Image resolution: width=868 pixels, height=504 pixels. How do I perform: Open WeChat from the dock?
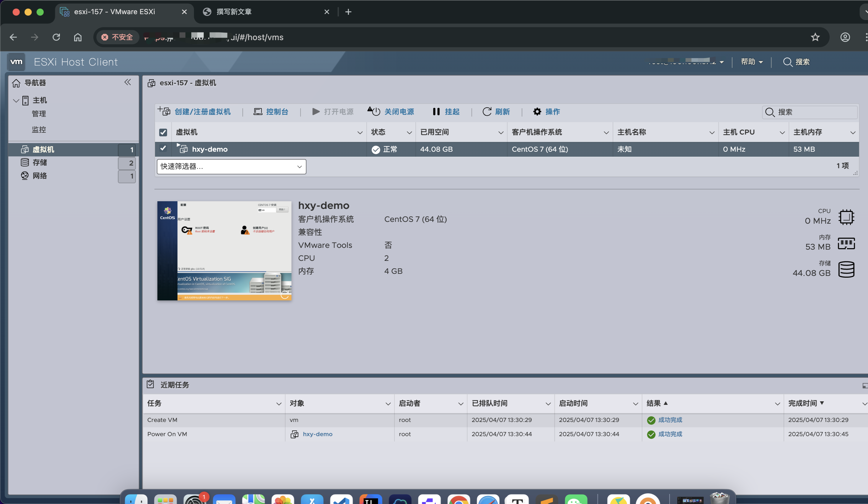pyautogui.click(x=576, y=499)
